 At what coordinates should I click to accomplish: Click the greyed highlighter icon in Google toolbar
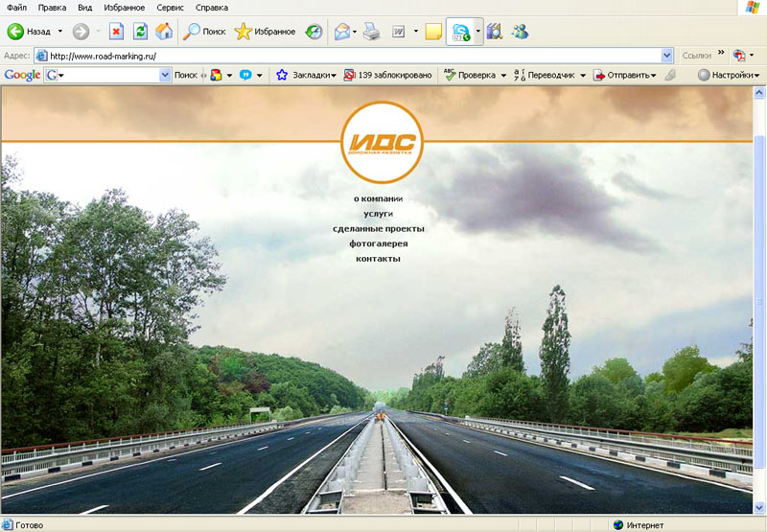pos(670,75)
